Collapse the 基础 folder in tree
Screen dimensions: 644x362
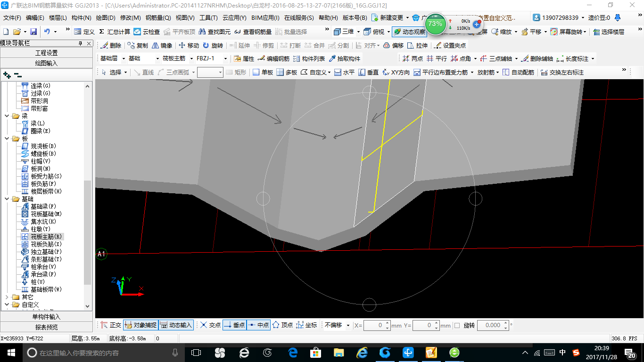(x=7, y=199)
